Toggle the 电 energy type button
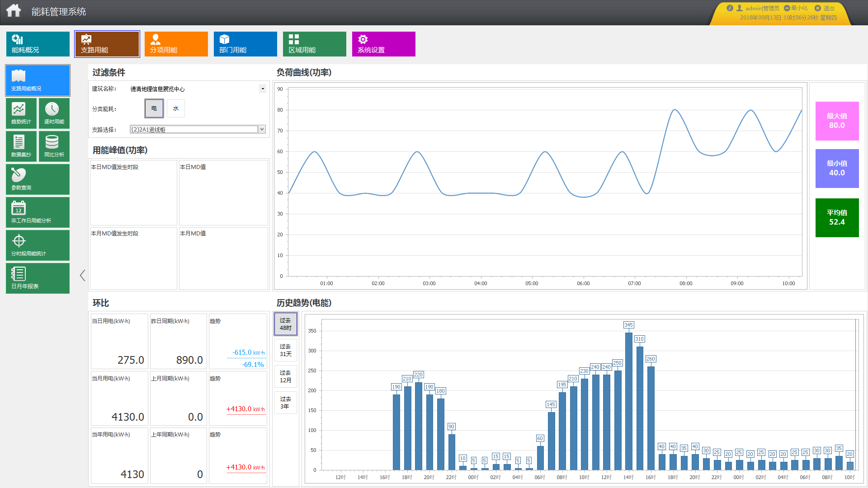 pyautogui.click(x=154, y=108)
